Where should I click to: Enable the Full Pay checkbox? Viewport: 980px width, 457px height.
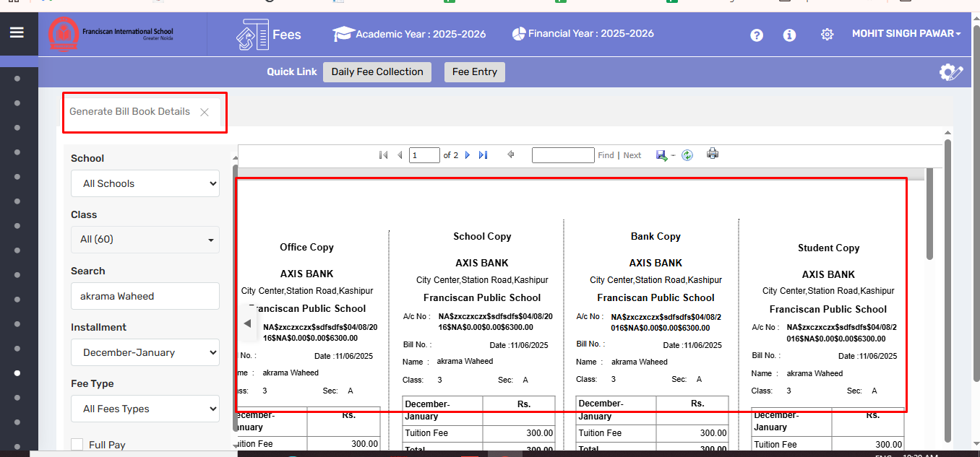pos(77,445)
